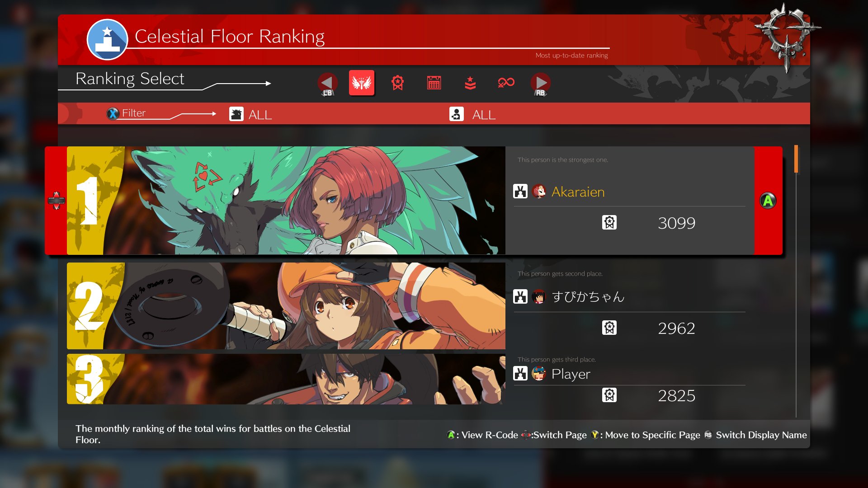Select the winged Celestial ranking tab icon
This screenshot has width=868, height=488.
pos(362,83)
